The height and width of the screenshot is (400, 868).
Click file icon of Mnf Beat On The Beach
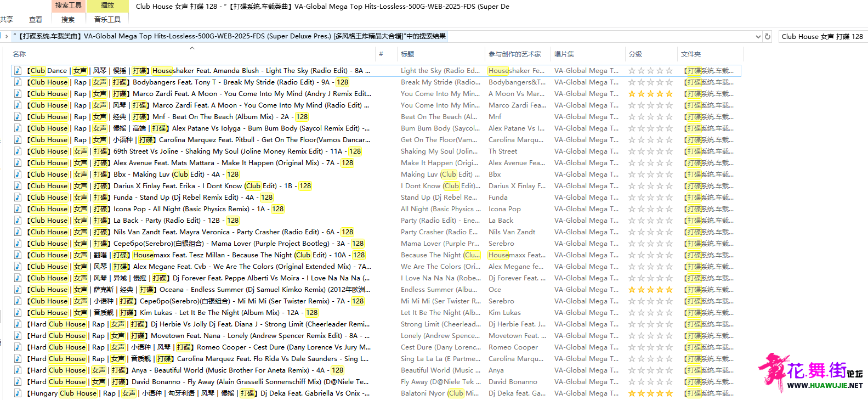pyautogui.click(x=18, y=117)
